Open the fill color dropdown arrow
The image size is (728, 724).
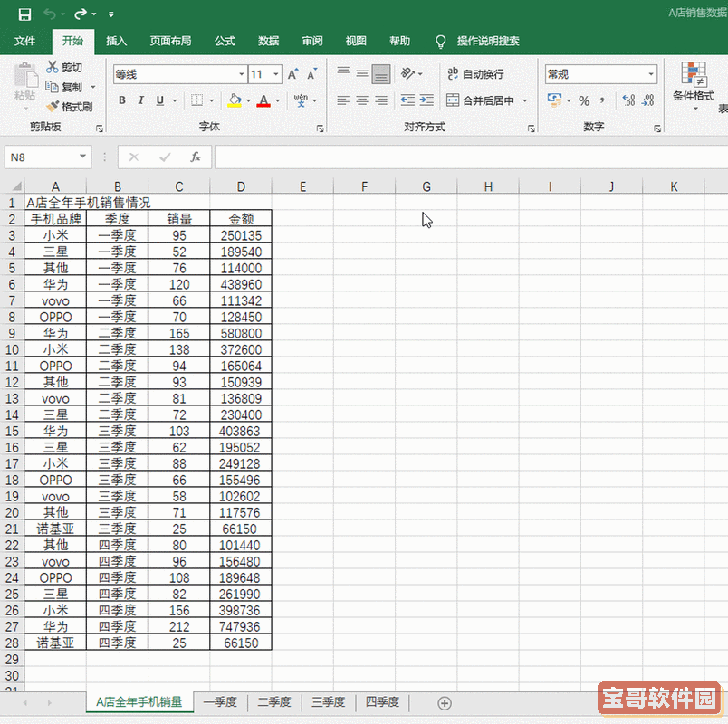248,100
